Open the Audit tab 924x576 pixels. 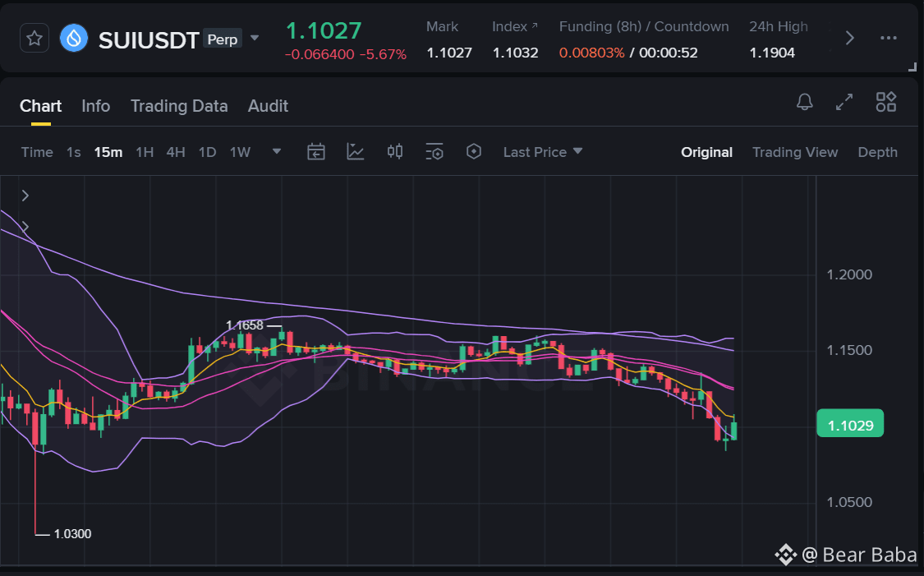click(x=268, y=106)
